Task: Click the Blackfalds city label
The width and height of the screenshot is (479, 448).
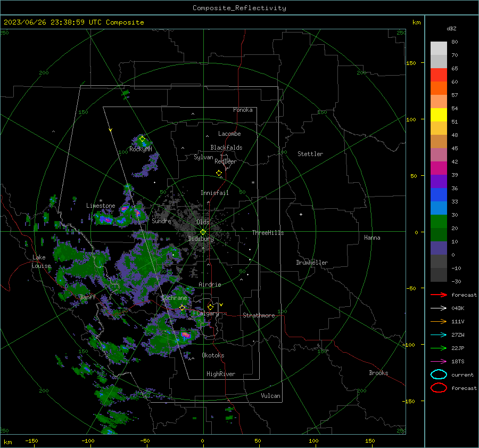Action: pos(226,148)
